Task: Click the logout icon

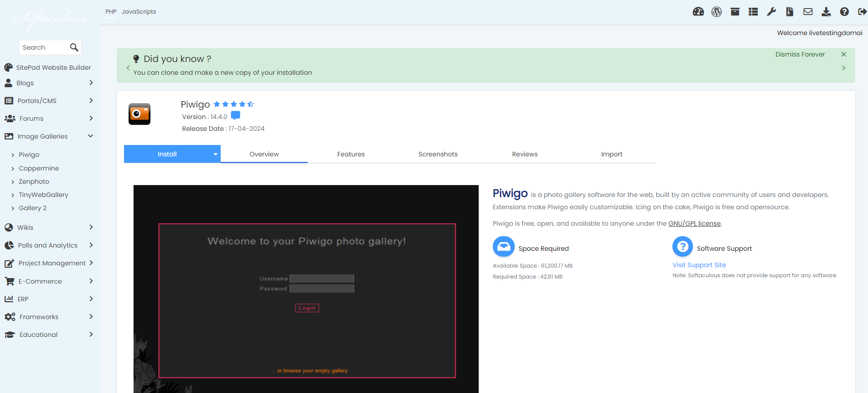Action: 862,12
